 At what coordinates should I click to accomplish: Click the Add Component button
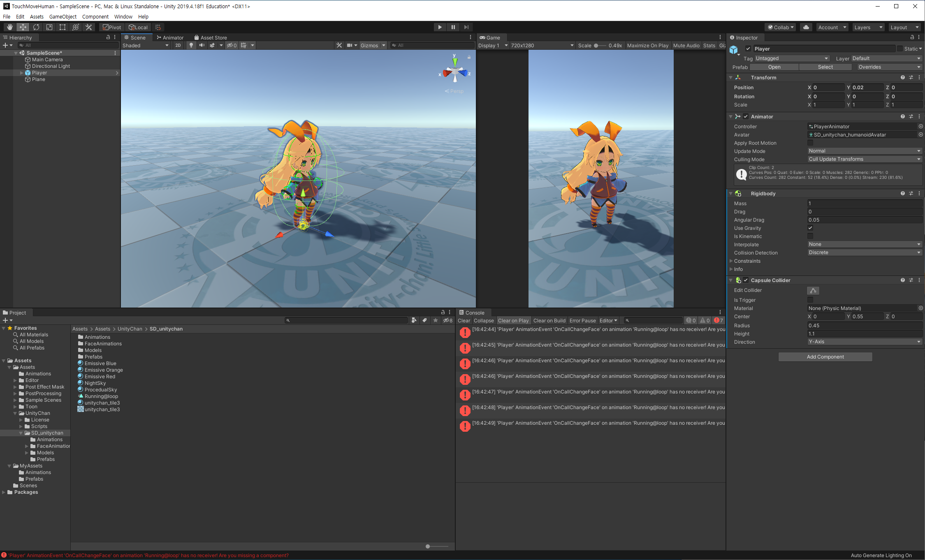tap(825, 357)
